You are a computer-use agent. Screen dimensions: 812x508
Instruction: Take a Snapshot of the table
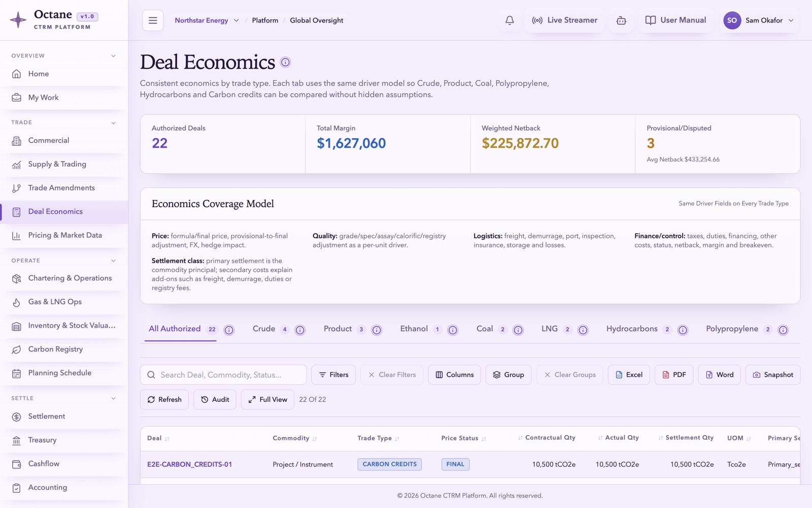[773, 375]
